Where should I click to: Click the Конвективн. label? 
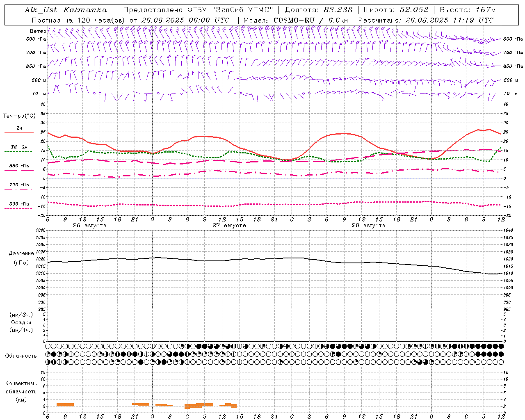(x=21, y=383)
